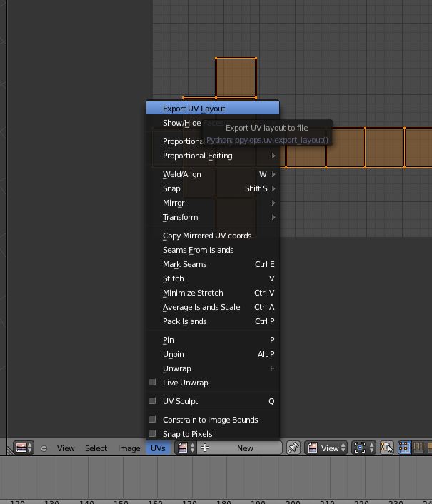This screenshot has width=432, height=504.
Task: Select edge UV selection mode icon
Action: [418, 448]
